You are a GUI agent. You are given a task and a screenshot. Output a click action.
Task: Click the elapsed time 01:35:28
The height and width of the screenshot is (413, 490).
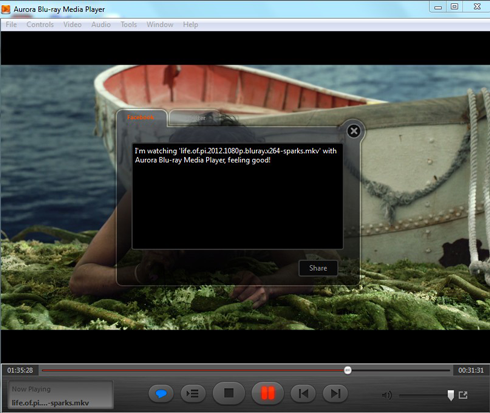pos(20,370)
